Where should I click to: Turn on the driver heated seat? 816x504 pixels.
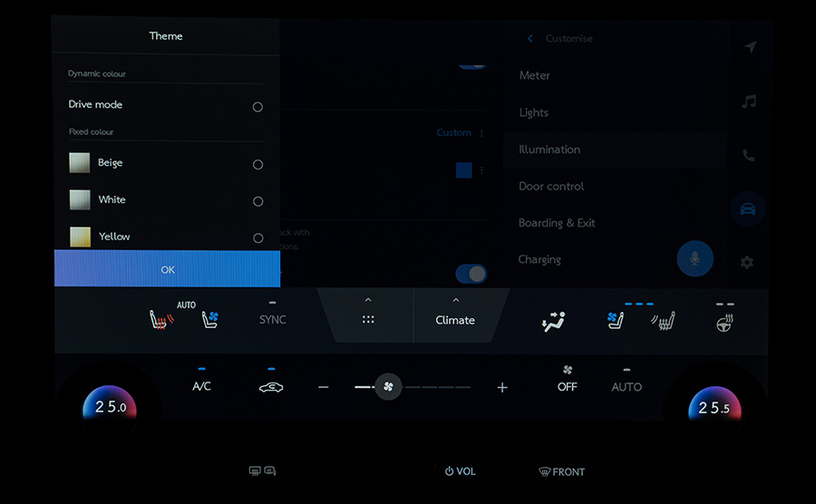(161, 319)
